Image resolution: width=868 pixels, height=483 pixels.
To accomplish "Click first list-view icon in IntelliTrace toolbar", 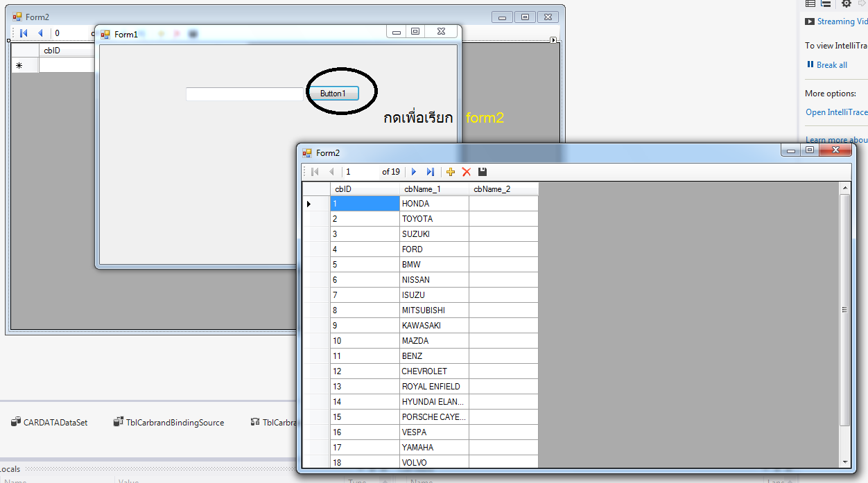I will (810, 3).
